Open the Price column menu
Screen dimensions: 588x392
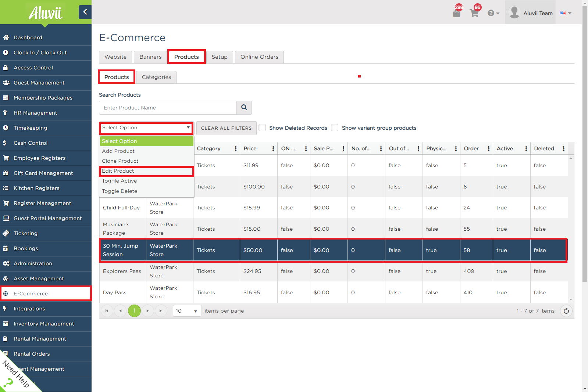(x=273, y=148)
